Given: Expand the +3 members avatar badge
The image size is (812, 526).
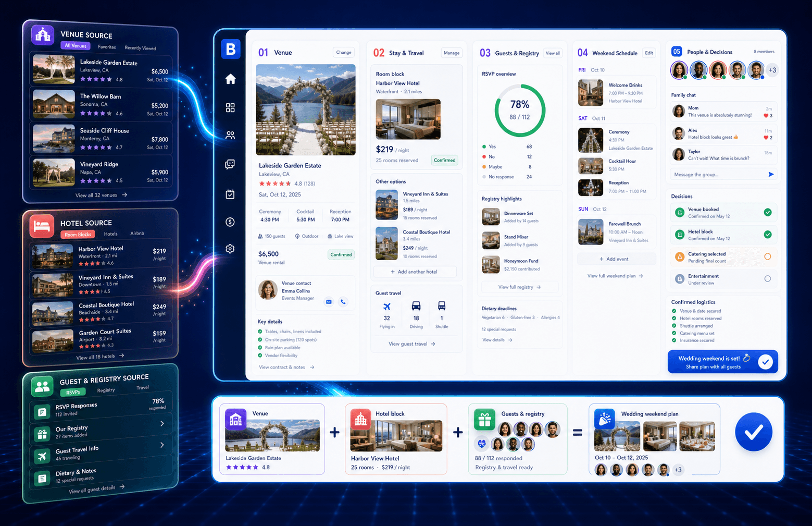Looking at the screenshot, I should (772, 70).
